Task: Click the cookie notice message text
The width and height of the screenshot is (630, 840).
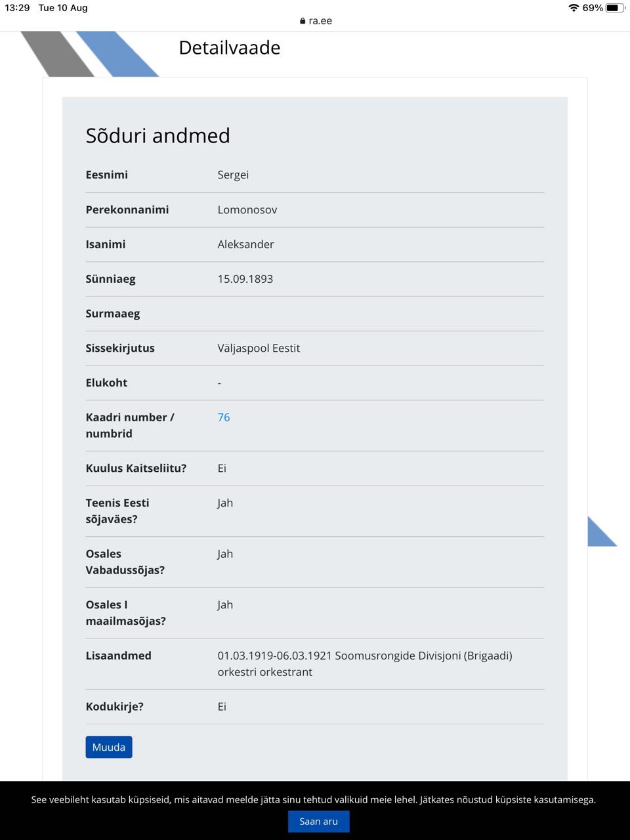Action: tap(314, 799)
